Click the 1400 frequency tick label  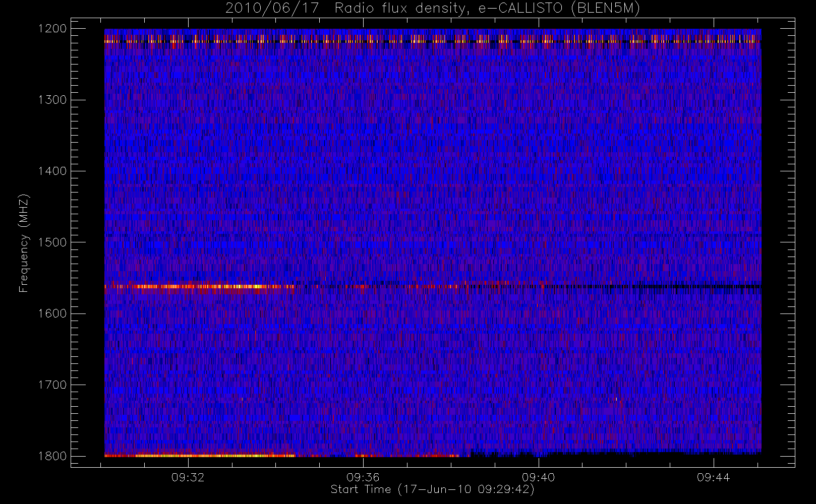pyautogui.click(x=52, y=171)
